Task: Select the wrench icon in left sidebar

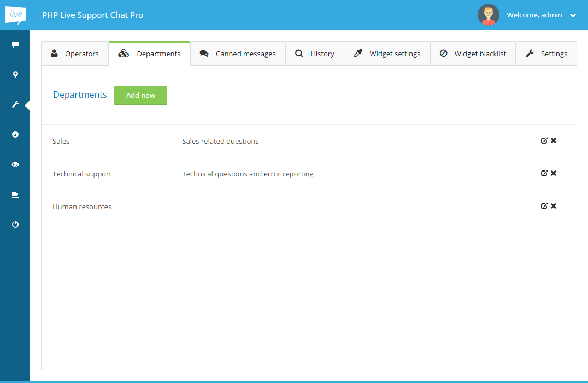Action: (x=15, y=104)
